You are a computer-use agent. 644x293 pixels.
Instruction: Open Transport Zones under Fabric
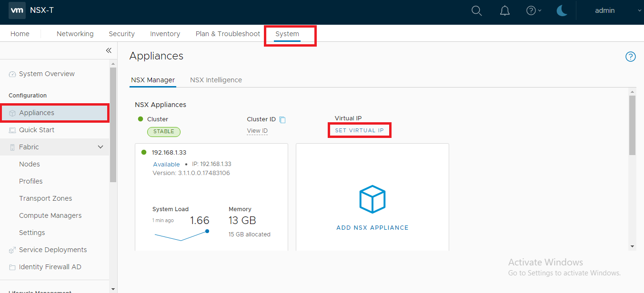(x=46, y=198)
